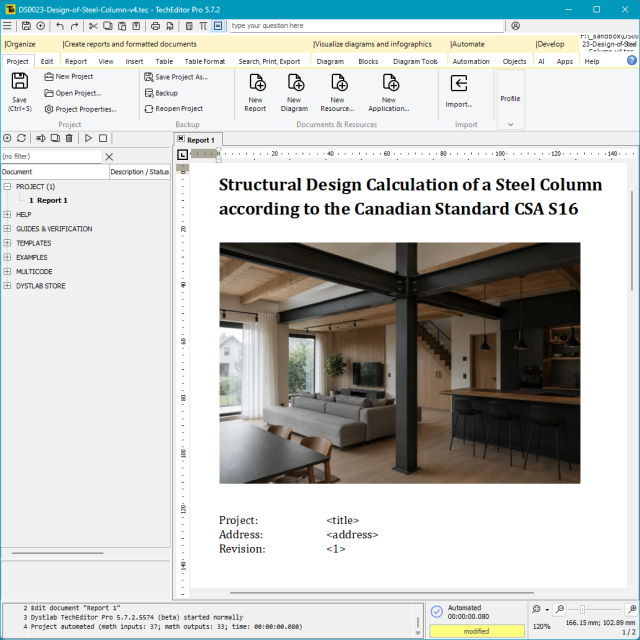Click the trash delete icon in project panel
640x640 pixels.
point(69,138)
